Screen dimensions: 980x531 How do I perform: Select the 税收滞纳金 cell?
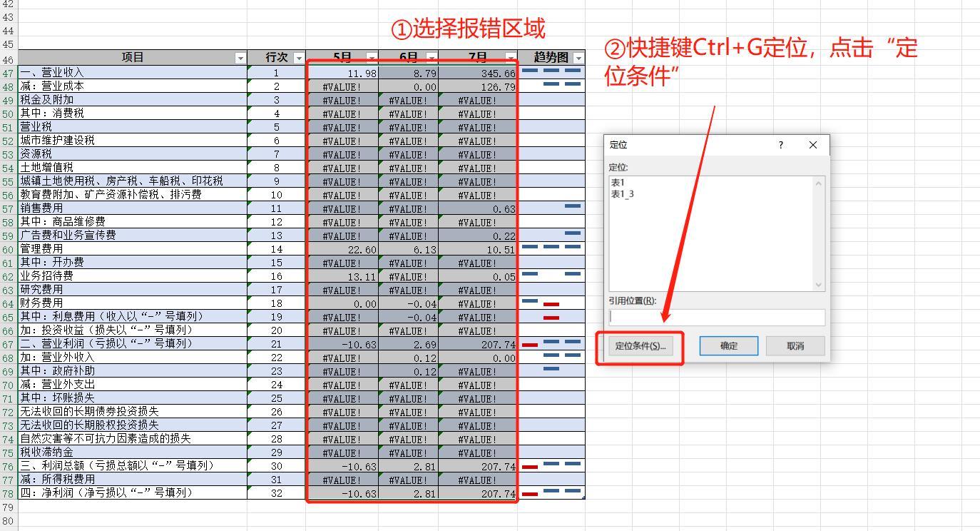133,452
